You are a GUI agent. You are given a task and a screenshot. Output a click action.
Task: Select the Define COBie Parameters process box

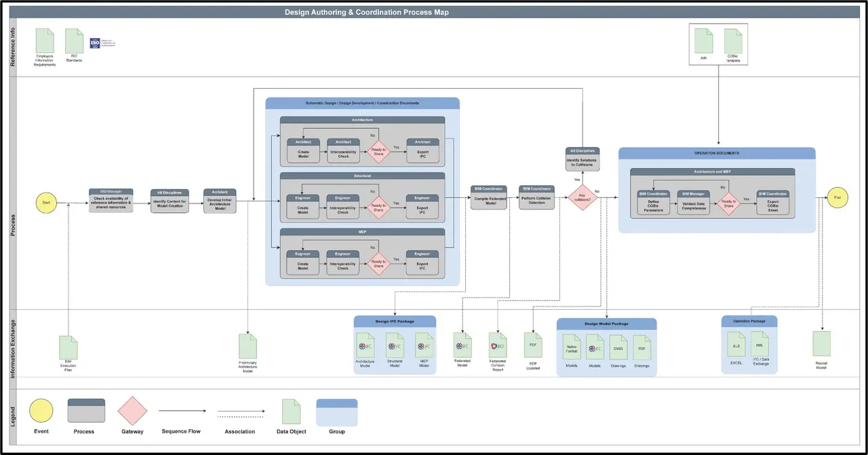(x=654, y=203)
